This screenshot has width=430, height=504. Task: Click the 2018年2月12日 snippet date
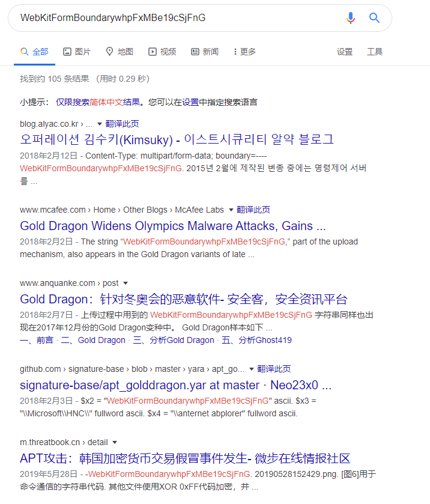click(x=49, y=156)
